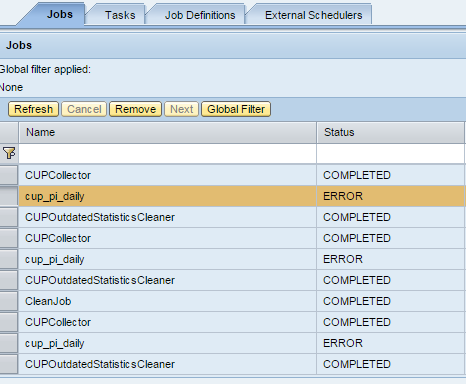This screenshot has height=384, width=466.
Task: Click the Cancel button
Action: coord(84,109)
